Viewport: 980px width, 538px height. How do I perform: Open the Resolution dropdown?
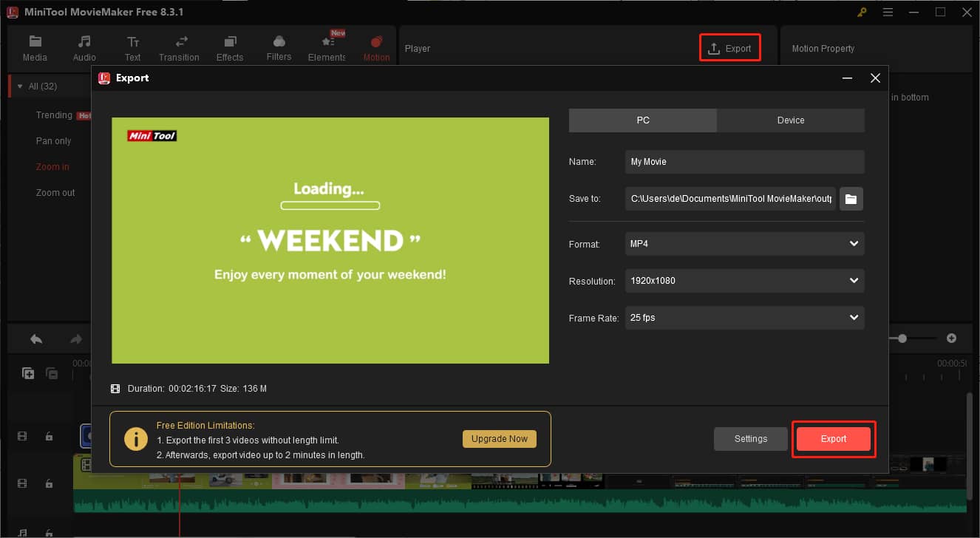pos(743,280)
